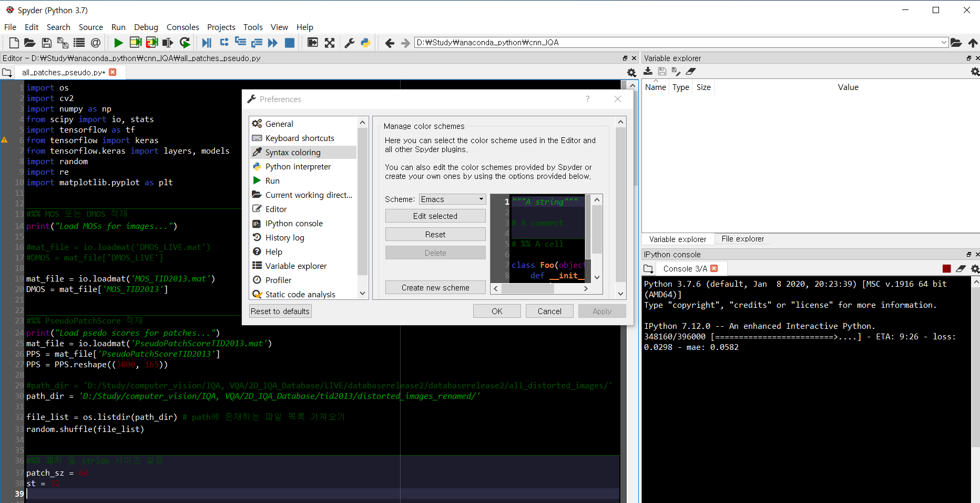
Task: Change to parent directory up arrow
Action: click(x=973, y=43)
